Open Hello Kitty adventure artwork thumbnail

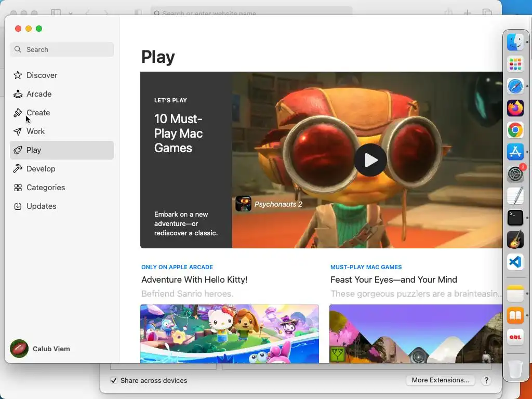coord(229,334)
